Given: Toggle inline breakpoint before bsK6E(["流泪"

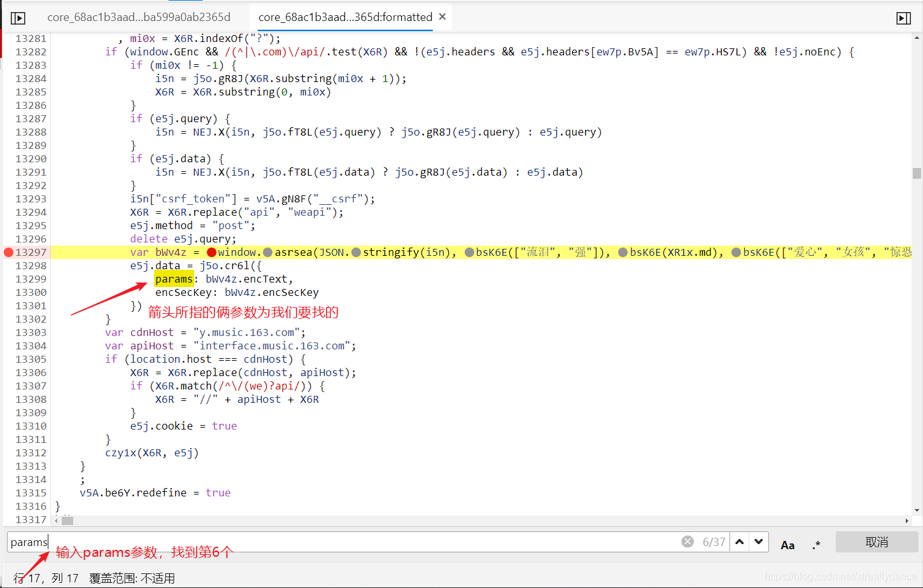Looking at the screenshot, I should [469, 253].
